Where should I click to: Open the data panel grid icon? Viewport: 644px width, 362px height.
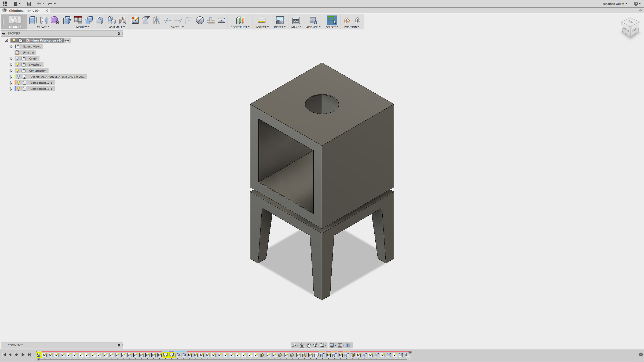tap(5, 3)
